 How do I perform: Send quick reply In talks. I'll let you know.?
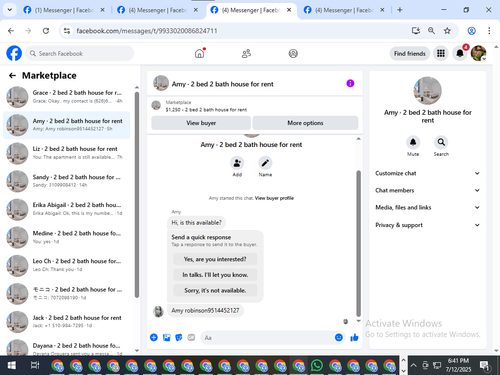point(215,275)
